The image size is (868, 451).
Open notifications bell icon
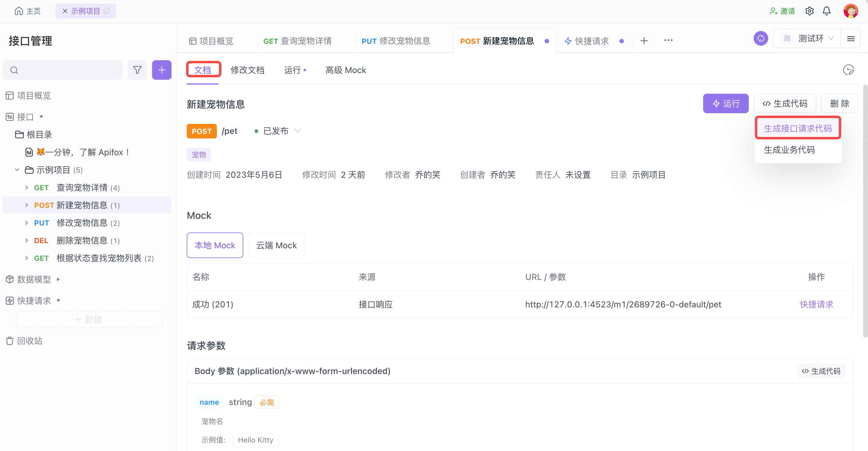pos(827,11)
